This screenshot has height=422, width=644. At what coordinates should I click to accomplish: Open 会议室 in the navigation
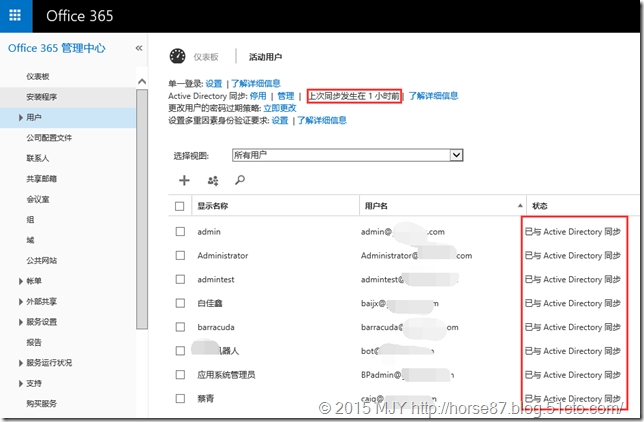click(x=38, y=199)
